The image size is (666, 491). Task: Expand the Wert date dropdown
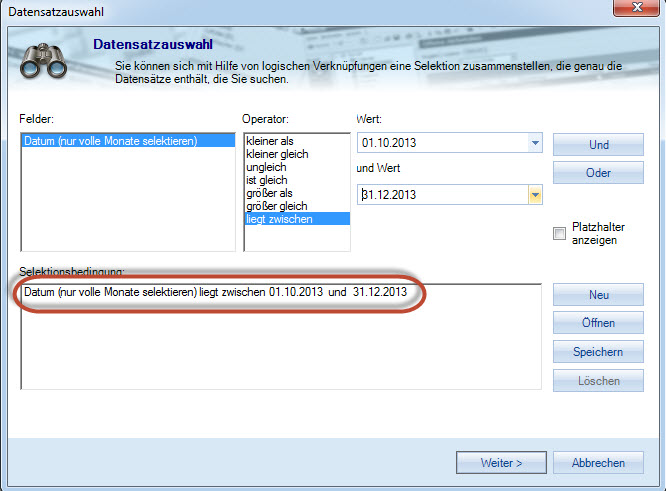(535, 143)
